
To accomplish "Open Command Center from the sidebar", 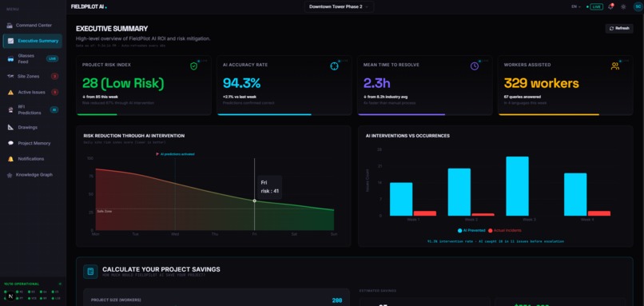I will click(x=33, y=26).
